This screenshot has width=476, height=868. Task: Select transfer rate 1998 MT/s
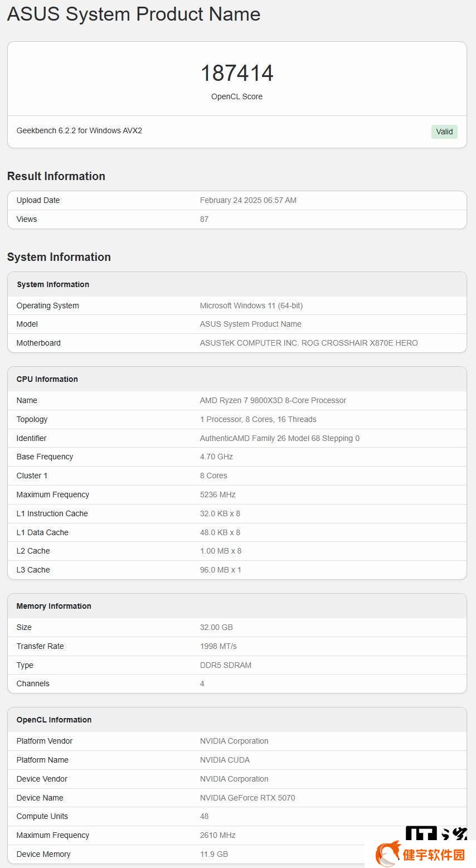(218, 646)
